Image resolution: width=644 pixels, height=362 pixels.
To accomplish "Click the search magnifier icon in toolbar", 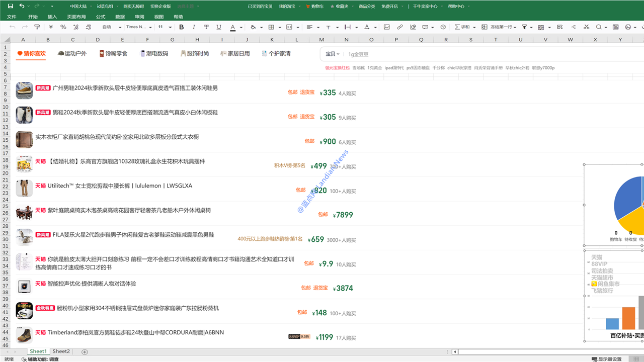I will [599, 27].
